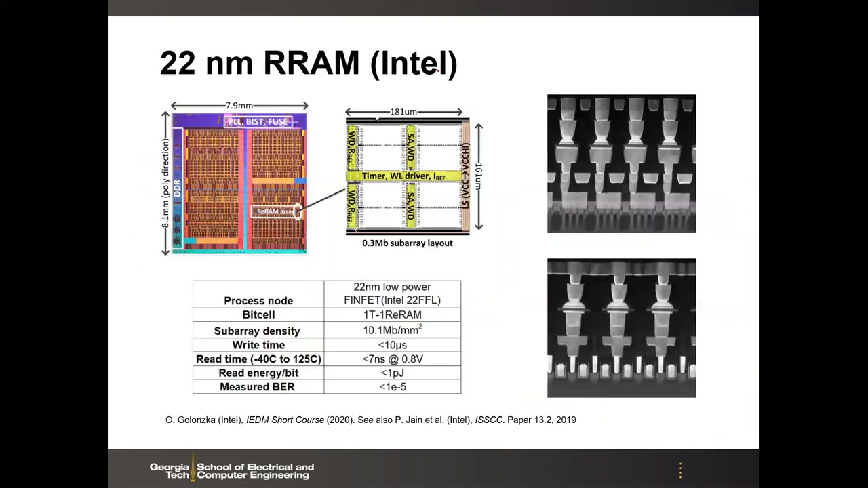Viewport: 868px width, 488px height.
Task: Select the 'Bitcell' table cell
Action: coord(258,314)
